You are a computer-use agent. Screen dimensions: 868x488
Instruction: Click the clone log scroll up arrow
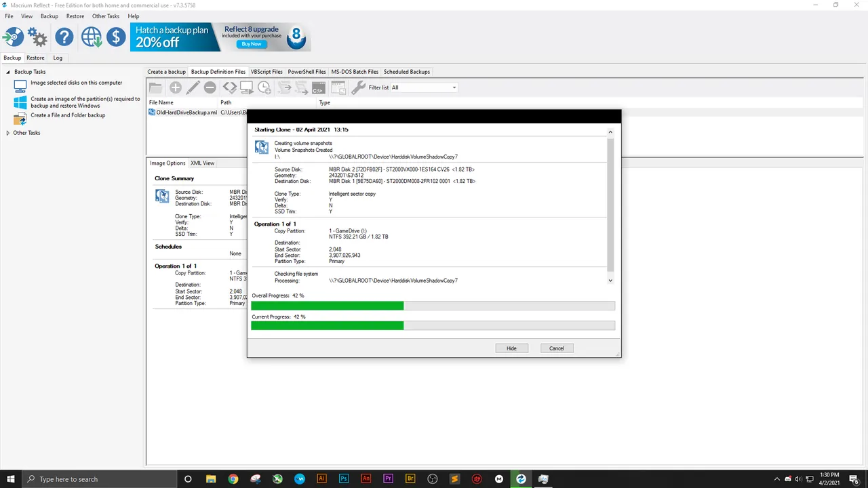coord(610,132)
